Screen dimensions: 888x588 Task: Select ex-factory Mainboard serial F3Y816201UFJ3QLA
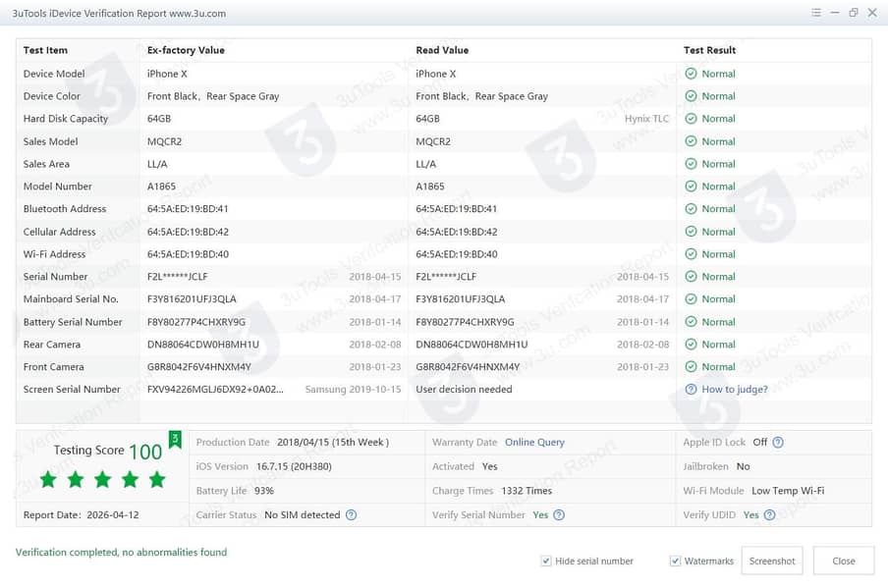(x=192, y=298)
